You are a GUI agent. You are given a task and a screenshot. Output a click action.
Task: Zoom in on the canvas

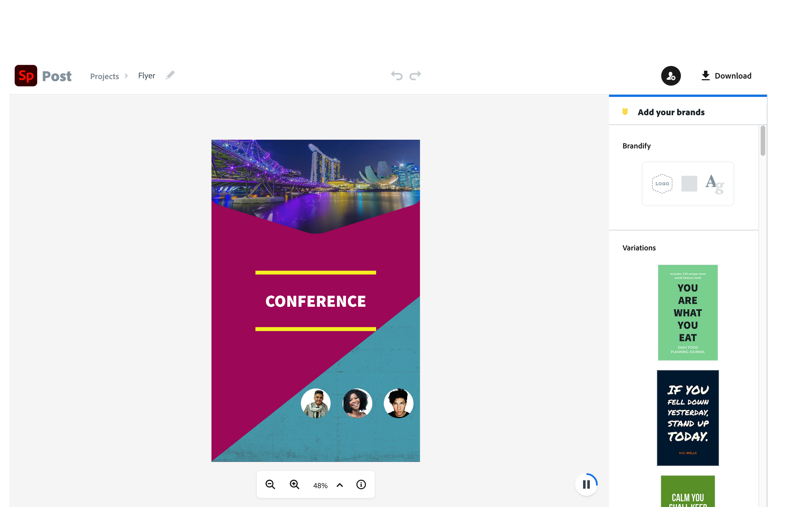[x=294, y=484]
